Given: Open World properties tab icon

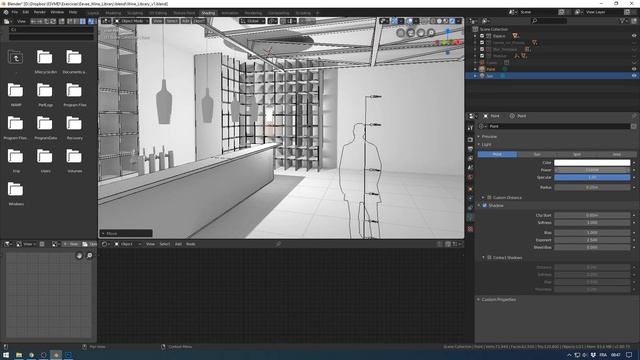Looking at the screenshot, I should pyautogui.click(x=470, y=178).
